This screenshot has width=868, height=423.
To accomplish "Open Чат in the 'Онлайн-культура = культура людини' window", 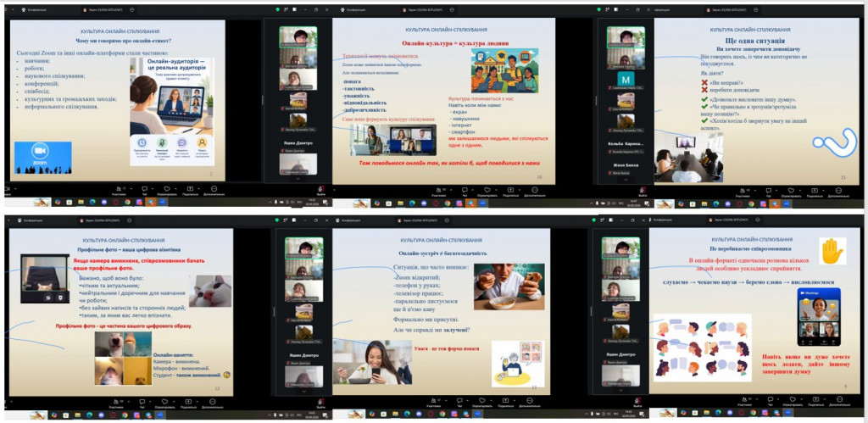I will (465, 192).
